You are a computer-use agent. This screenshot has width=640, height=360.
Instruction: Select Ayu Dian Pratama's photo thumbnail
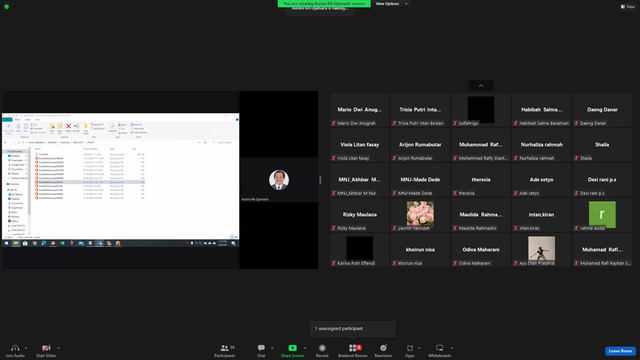tap(541, 248)
